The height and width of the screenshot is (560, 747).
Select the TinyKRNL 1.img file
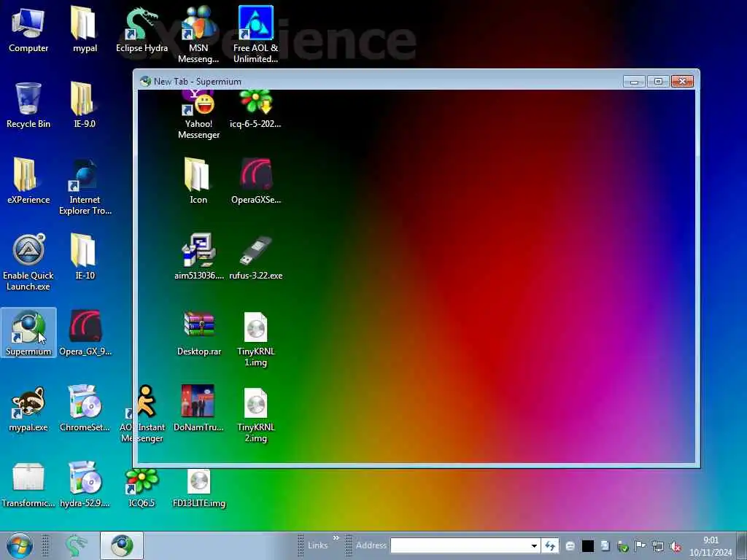pyautogui.click(x=256, y=338)
